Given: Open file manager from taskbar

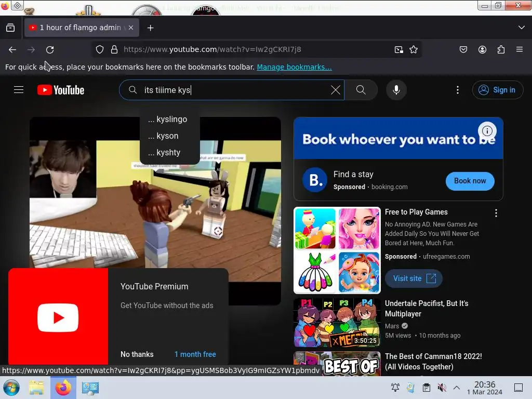Looking at the screenshot, I should [36, 388].
